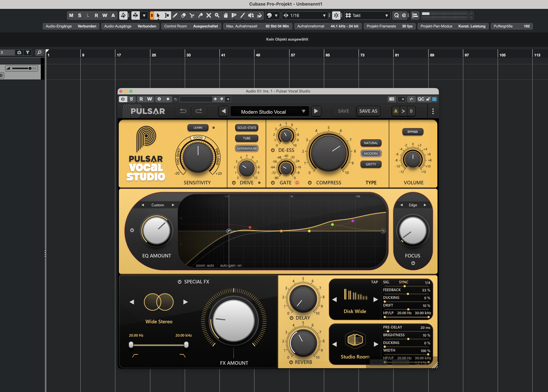
Task: Toggle the REVERB power switch
Action: click(x=291, y=362)
